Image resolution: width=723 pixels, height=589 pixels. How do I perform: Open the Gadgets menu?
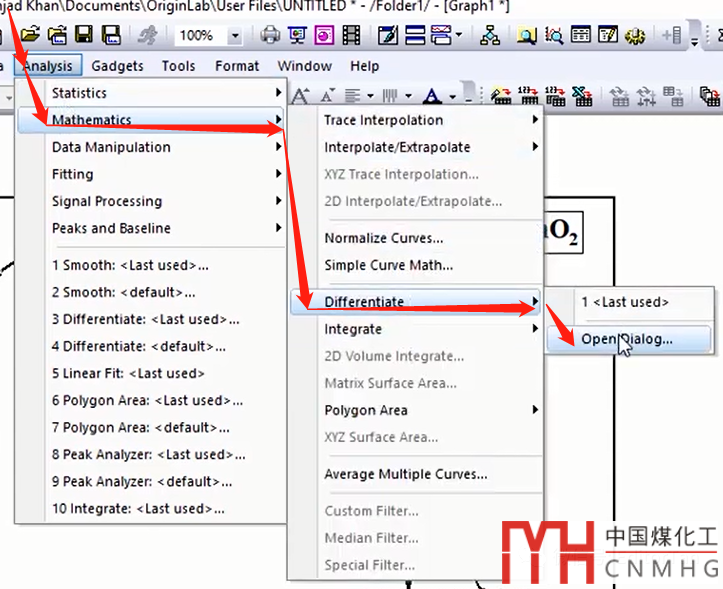[117, 66]
